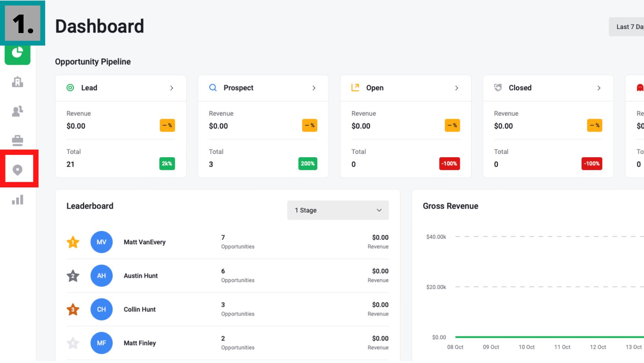This screenshot has width=644, height=363.
Task: Click the $40.00k axis label
Action: pyautogui.click(x=436, y=237)
